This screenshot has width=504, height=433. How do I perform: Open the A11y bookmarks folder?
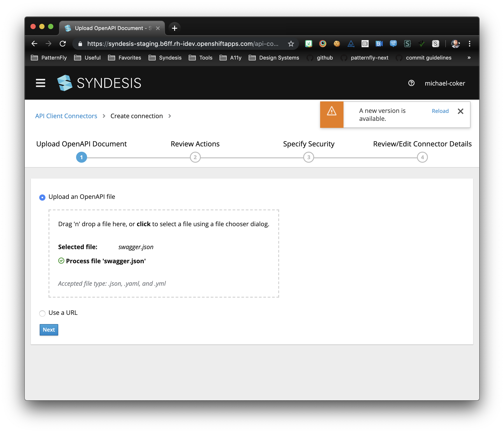point(231,58)
